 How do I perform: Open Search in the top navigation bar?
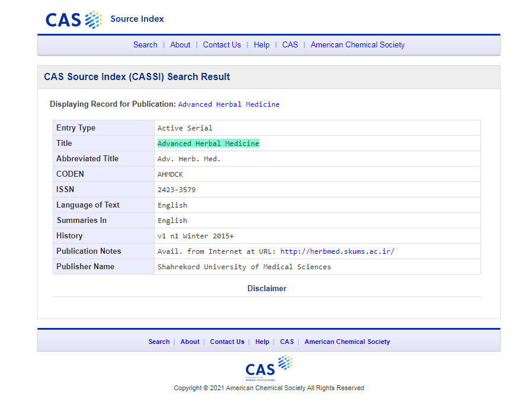point(145,45)
